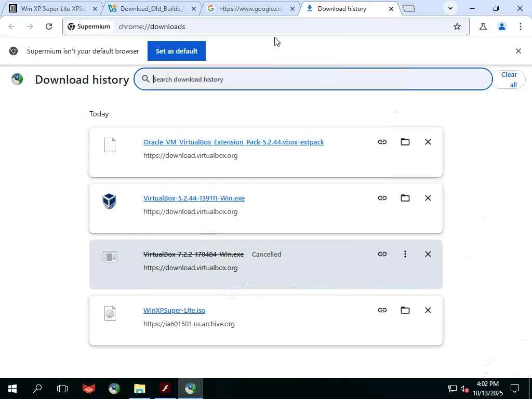
Task: Open VirtualBox-5.2.44-139111-Win.exe file link
Action: (x=194, y=198)
